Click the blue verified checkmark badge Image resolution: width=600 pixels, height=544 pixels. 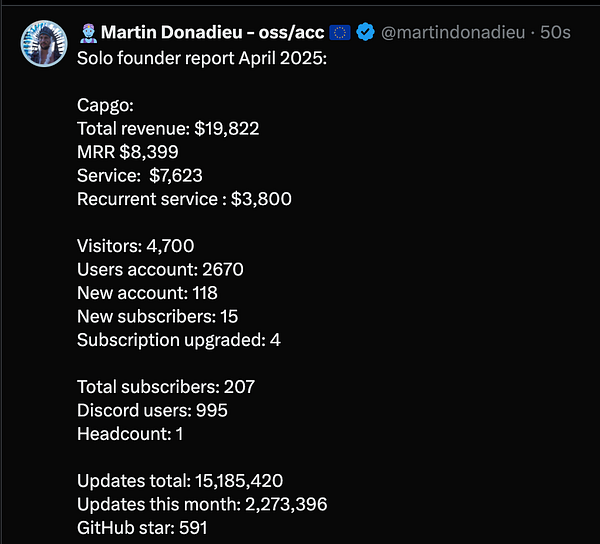tap(366, 33)
